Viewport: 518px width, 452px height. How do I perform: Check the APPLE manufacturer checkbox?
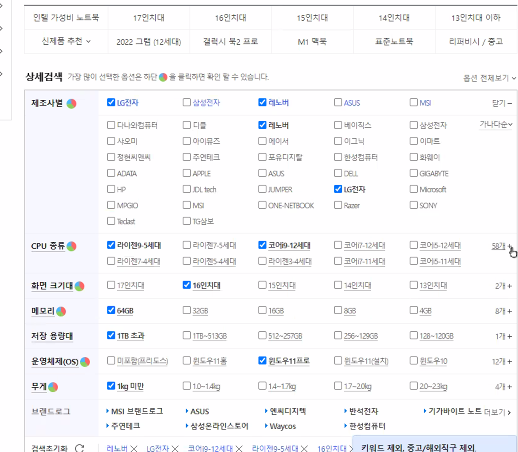pos(187,173)
